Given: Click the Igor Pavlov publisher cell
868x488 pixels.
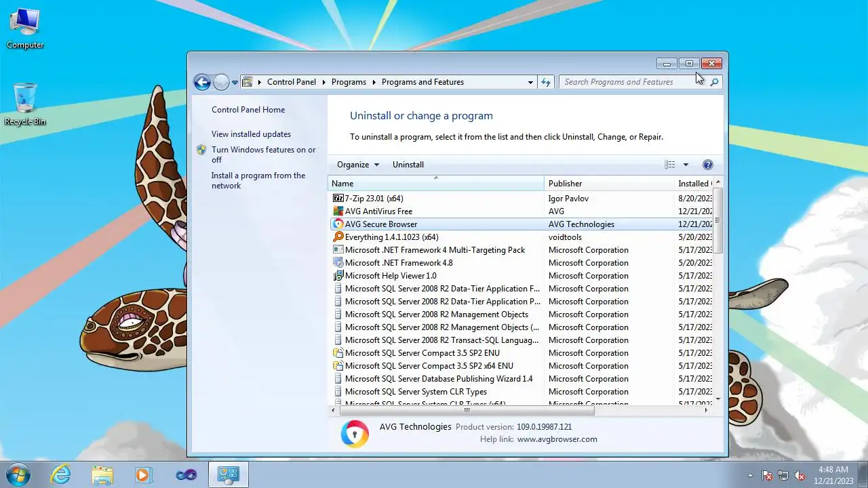Looking at the screenshot, I should coord(568,199).
